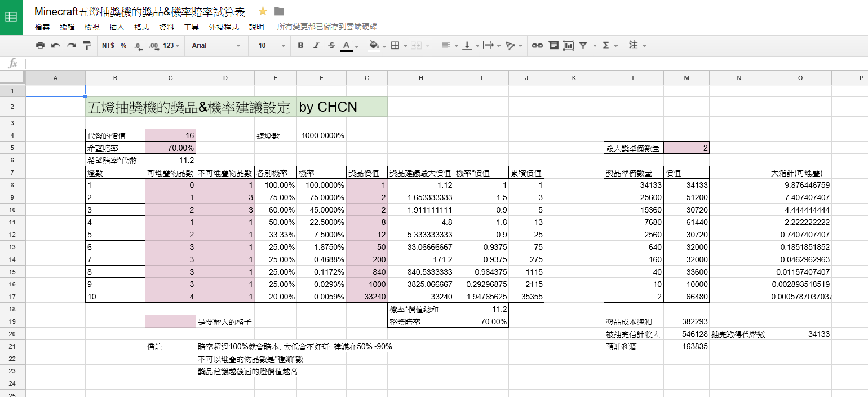Select the 整體賠率 label cell
868x397 pixels.
(x=420, y=321)
